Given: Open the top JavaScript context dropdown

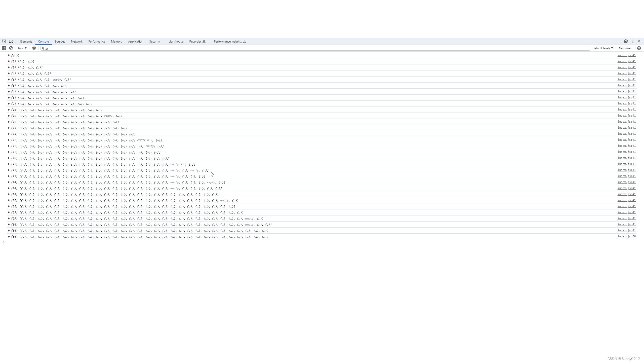Looking at the screenshot, I should coord(22,48).
